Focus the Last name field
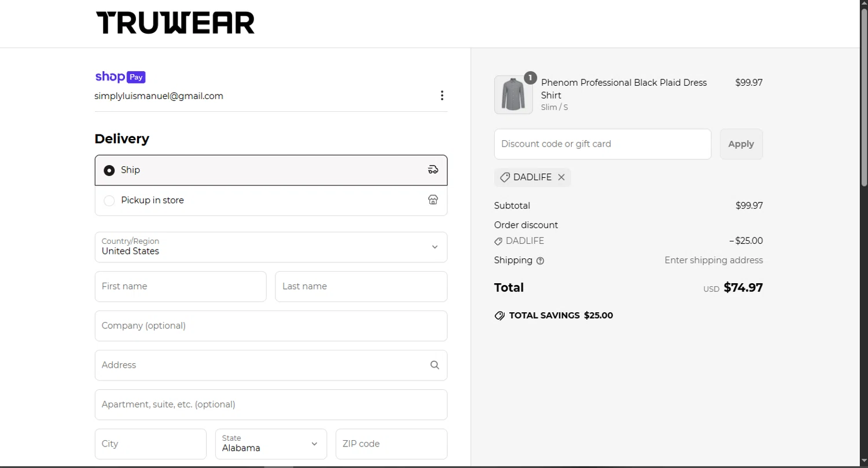The width and height of the screenshot is (868, 468). 361,286
